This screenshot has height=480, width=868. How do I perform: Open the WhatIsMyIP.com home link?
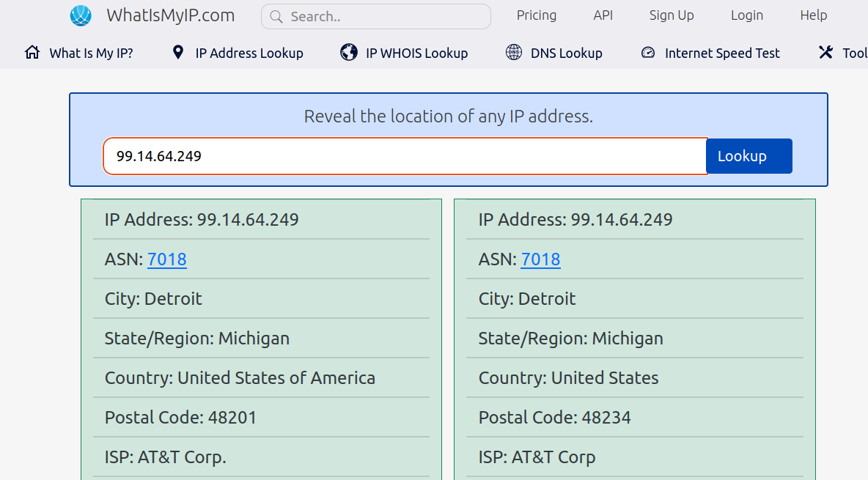pos(171,15)
